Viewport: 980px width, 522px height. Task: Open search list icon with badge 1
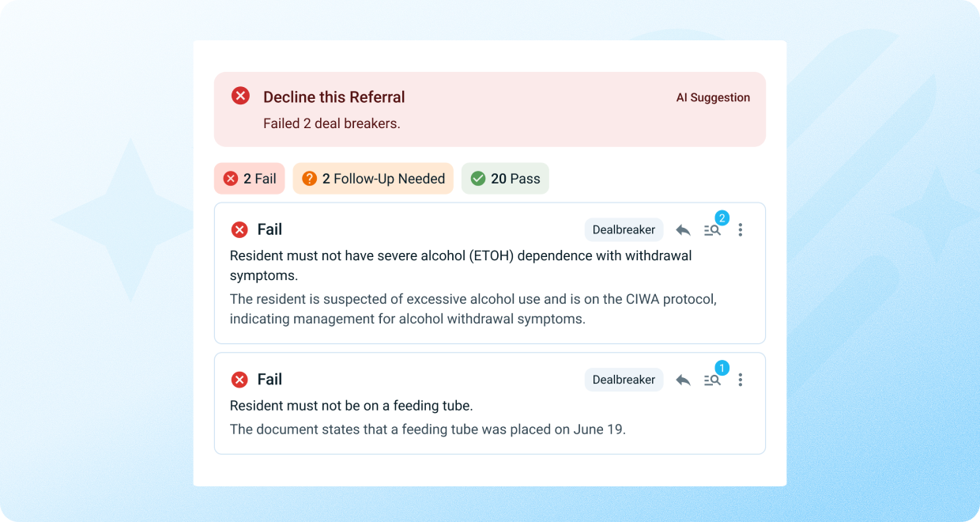[712, 380]
